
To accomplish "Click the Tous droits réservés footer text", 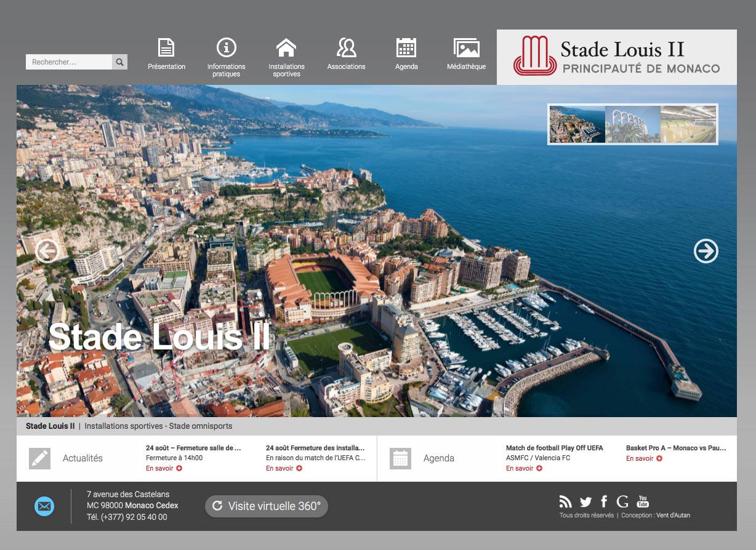I will [x=587, y=516].
